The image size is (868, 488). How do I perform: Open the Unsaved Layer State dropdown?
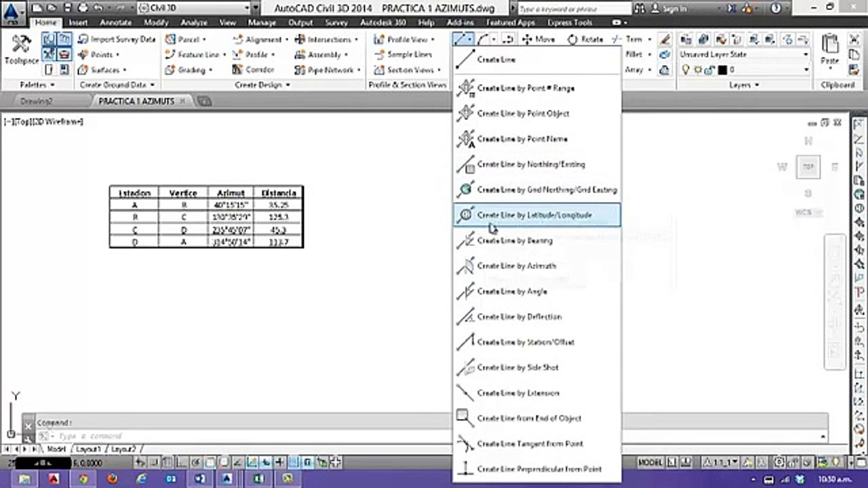coord(745,54)
